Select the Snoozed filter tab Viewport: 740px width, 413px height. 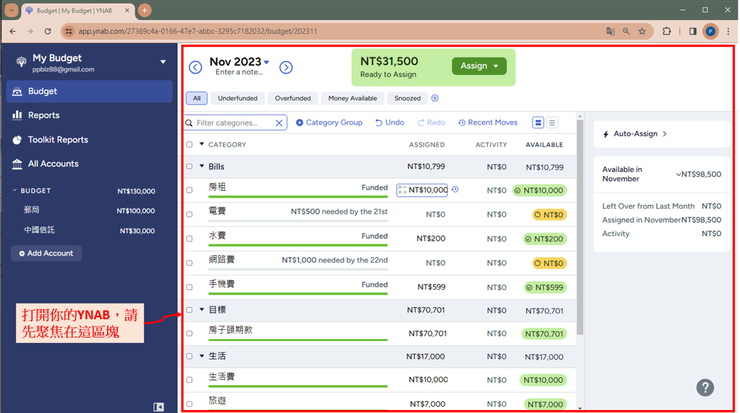coord(407,98)
